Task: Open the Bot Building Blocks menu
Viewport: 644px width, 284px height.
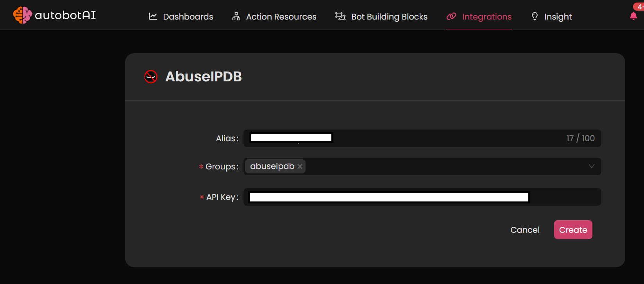Action: pos(381,16)
